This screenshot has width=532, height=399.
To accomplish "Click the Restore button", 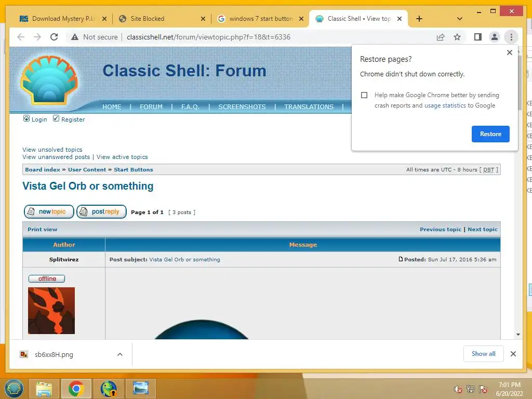I will 490,134.
